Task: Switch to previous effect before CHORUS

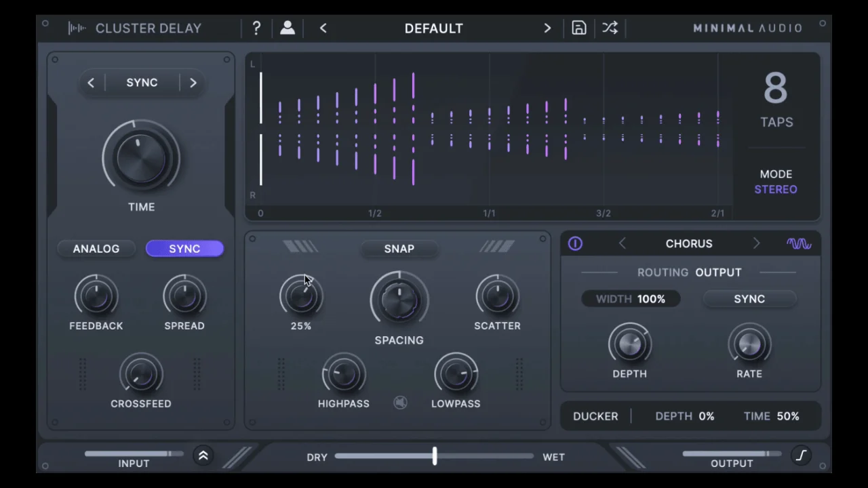Action: pos(622,243)
